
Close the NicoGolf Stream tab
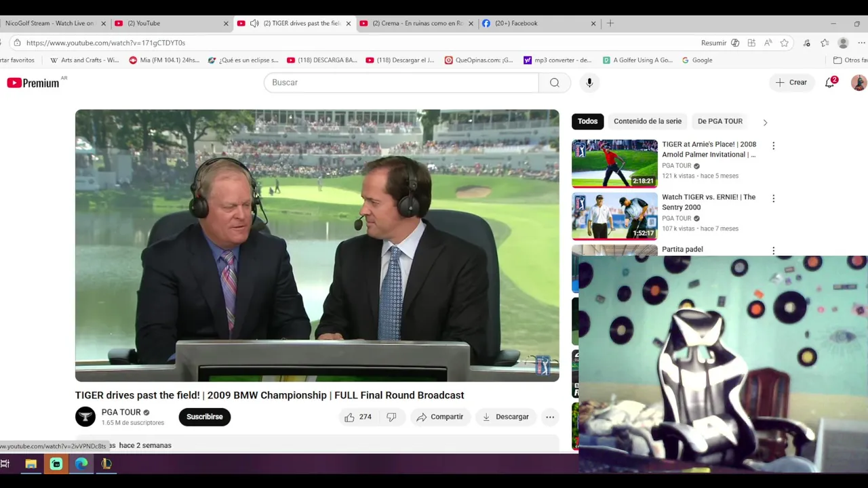point(104,23)
